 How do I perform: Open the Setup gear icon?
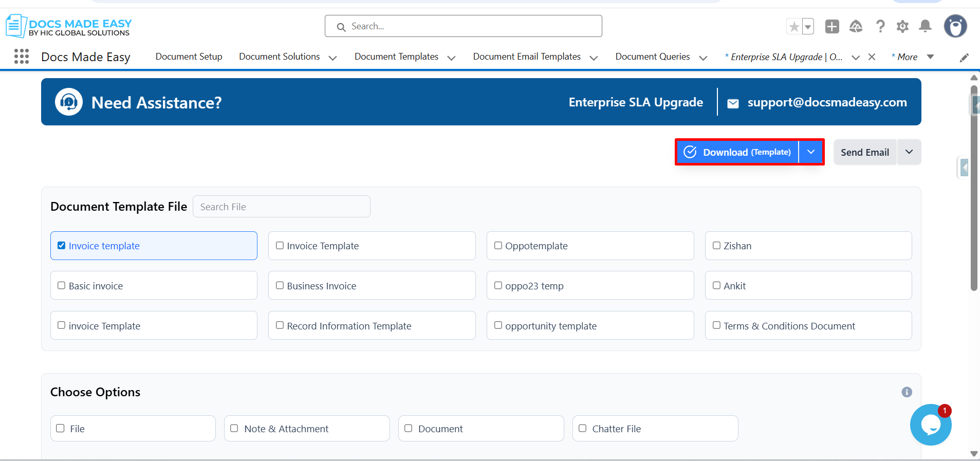pyautogui.click(x=902, y=26)
